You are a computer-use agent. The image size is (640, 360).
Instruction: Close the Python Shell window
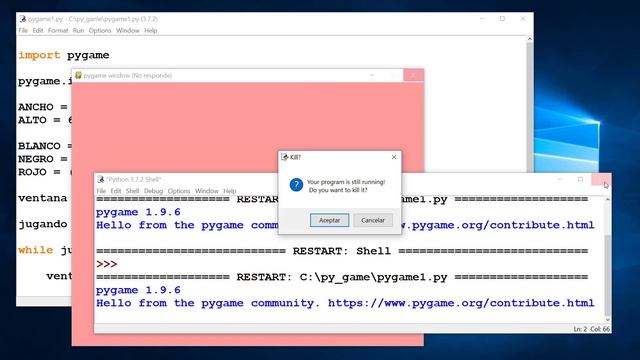click(x=601, y=179)
